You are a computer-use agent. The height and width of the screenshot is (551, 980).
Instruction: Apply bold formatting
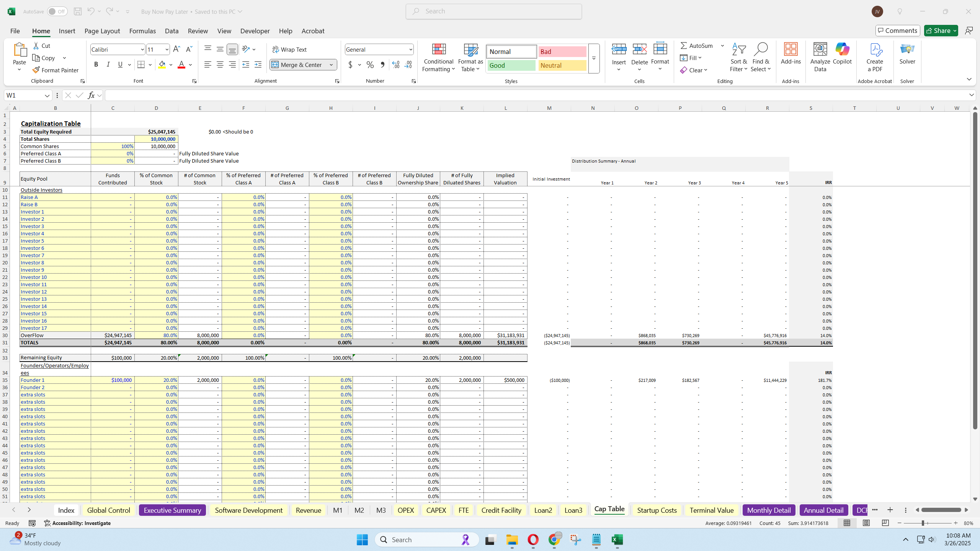point(96,64)
